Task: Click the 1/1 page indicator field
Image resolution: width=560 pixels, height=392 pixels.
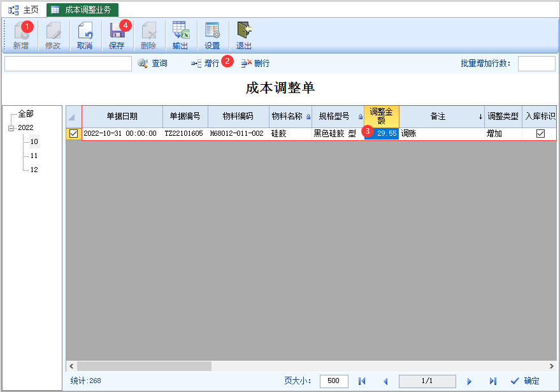Action: [x=427, y=381]
